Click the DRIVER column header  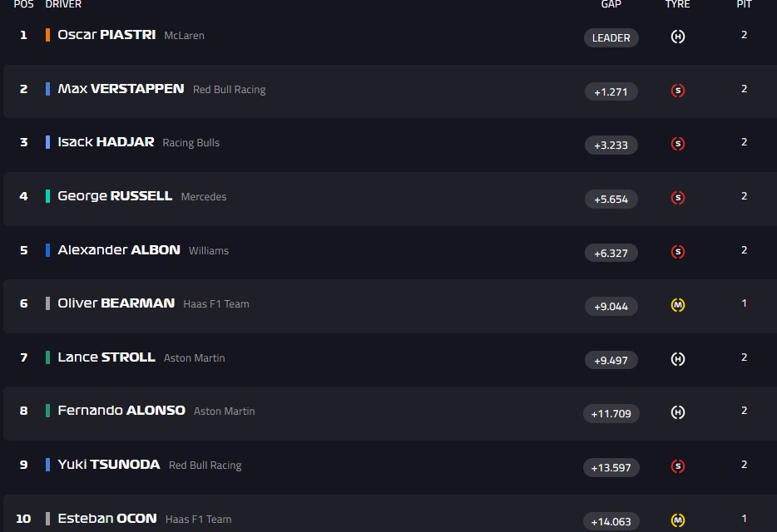tap(63, 4)
